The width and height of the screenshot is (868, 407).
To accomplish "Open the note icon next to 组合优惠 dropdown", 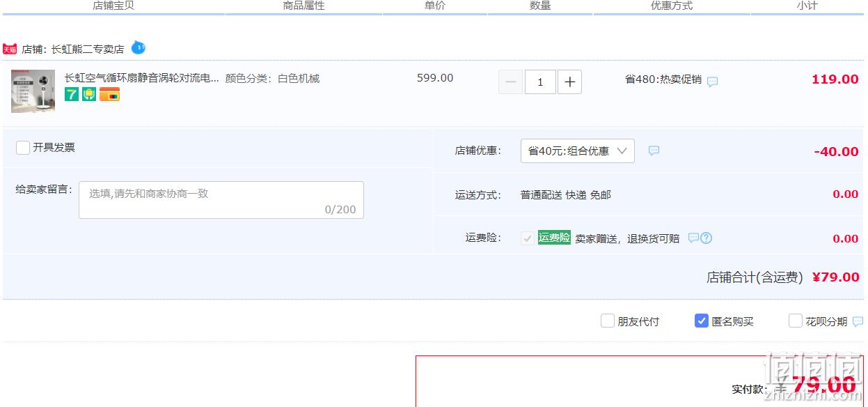I will click(x=654, y=151).
